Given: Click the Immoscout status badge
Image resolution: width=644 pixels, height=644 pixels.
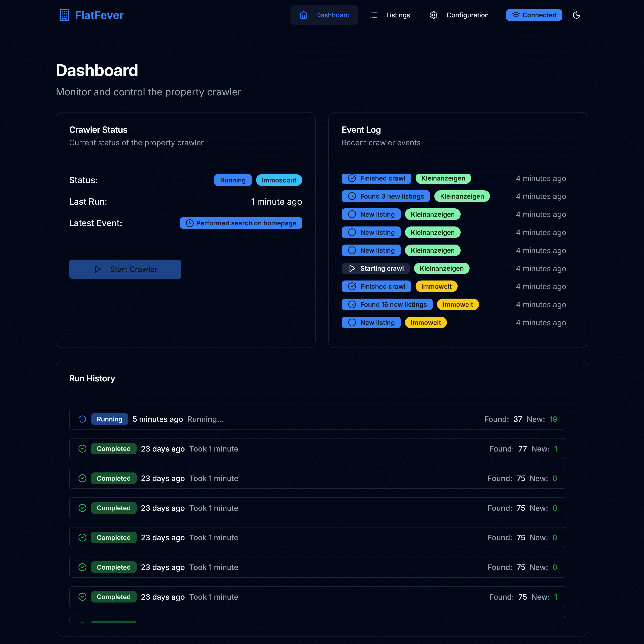Looking at the screenshot, I should 279,180.
